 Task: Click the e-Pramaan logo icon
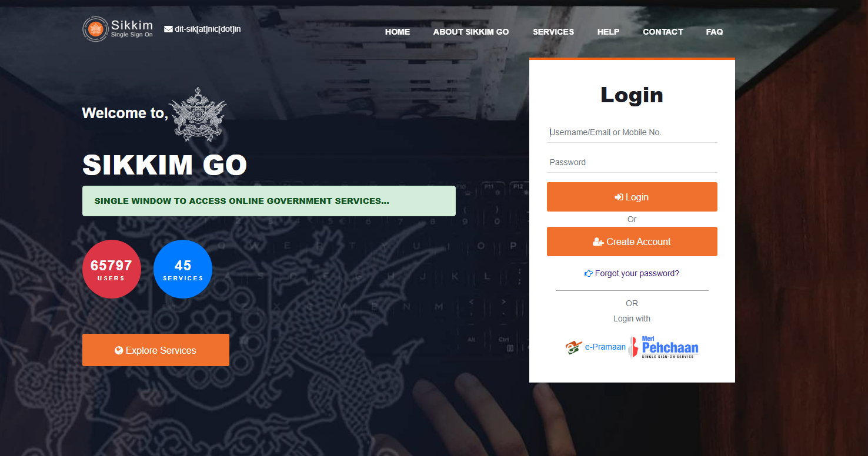(x=574, y=347)
